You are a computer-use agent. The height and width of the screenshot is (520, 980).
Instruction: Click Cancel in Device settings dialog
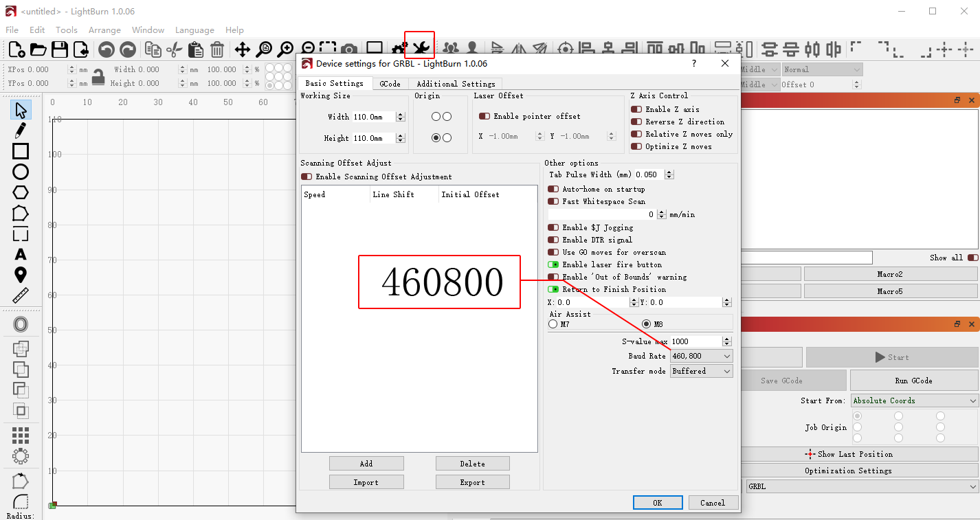[x=713, y=503]
